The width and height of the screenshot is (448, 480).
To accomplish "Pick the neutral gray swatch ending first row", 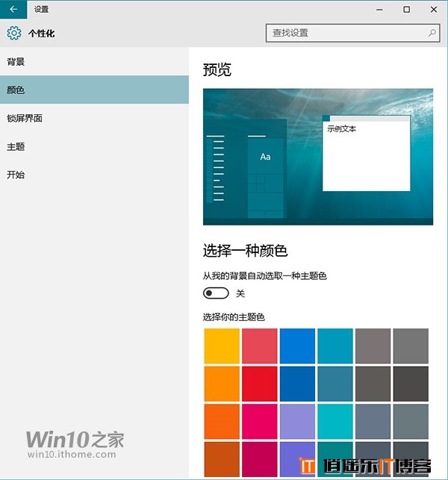I will click(411, 346).
